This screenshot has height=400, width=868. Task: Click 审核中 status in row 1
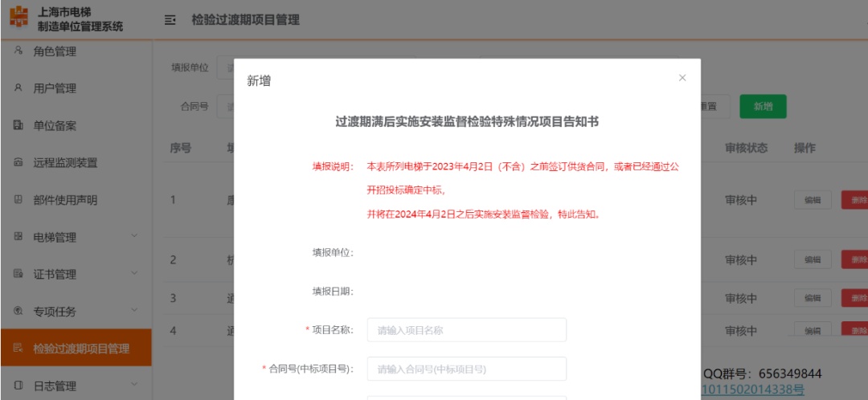coord(741,200)
